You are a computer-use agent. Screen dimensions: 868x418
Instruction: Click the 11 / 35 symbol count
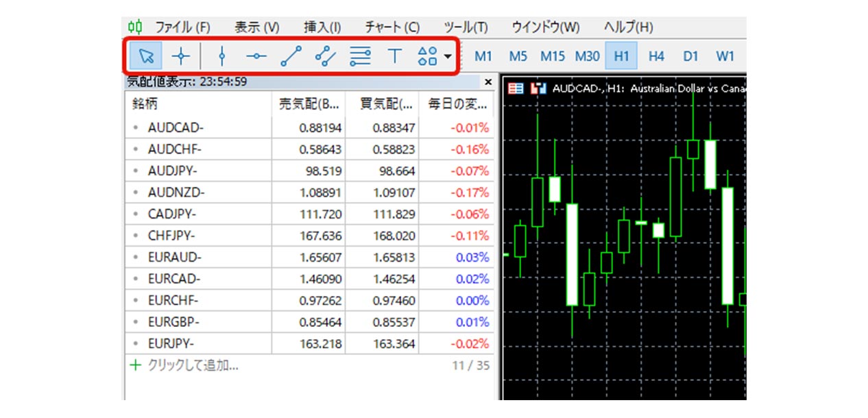pyautogui.click(x=471, y=365)
